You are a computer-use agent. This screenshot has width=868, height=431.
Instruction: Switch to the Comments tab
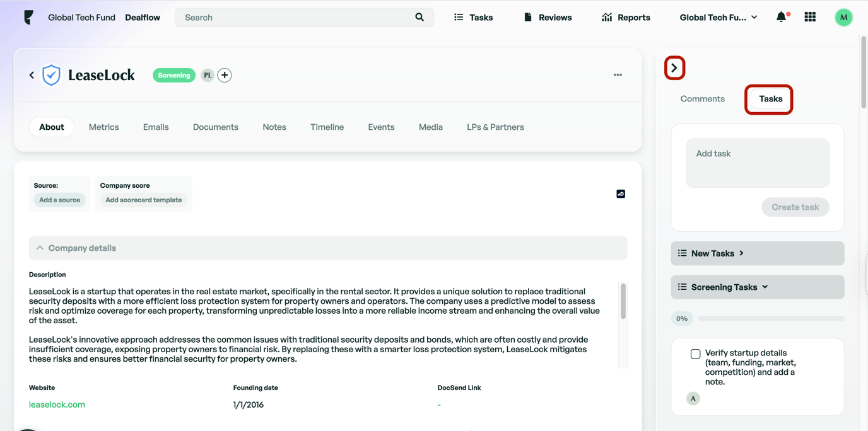[701, 99]
